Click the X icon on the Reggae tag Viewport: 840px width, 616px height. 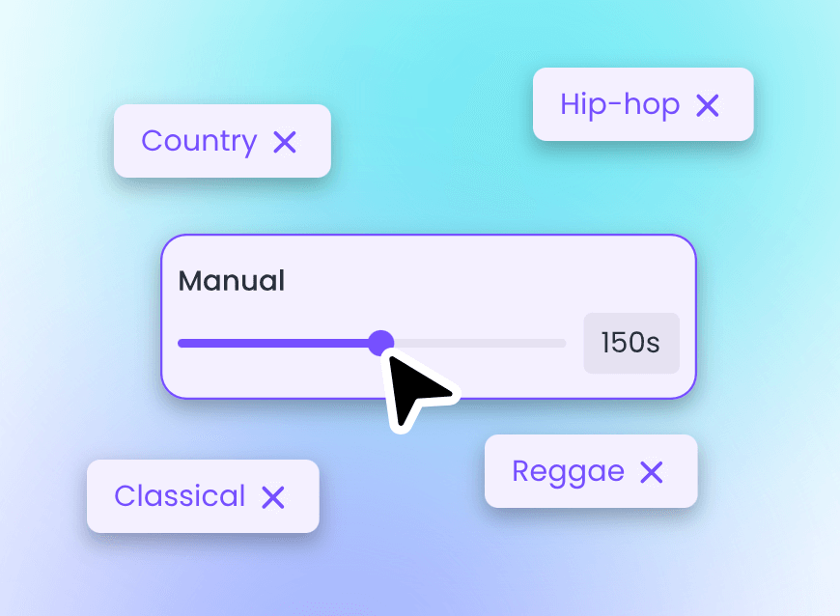point(653,472)
